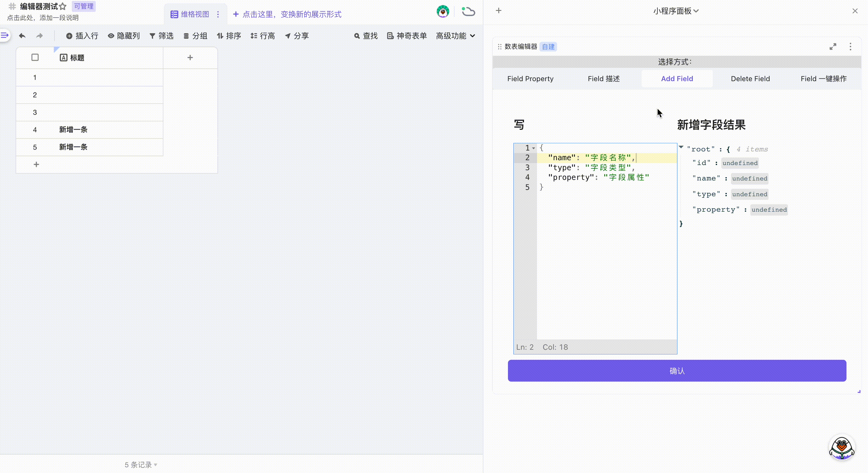Click line number 5 in editor gutter

click(527, 187)
